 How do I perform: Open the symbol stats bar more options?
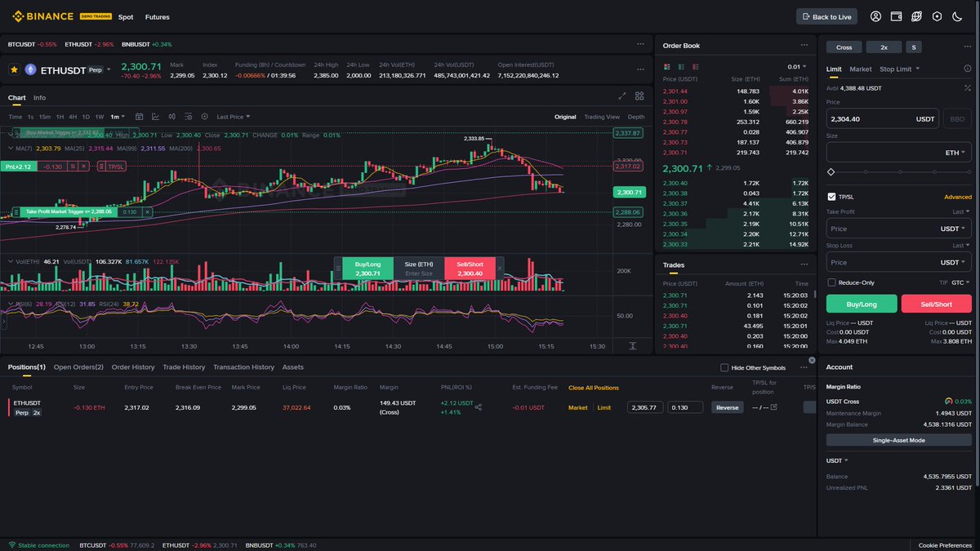click(641, 69)
